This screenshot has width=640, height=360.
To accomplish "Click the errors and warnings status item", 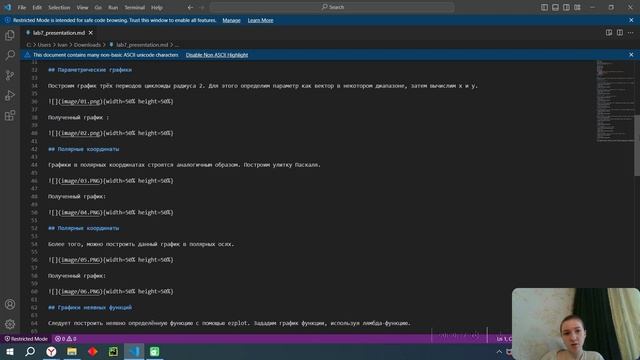I will (x=65, y=339).
